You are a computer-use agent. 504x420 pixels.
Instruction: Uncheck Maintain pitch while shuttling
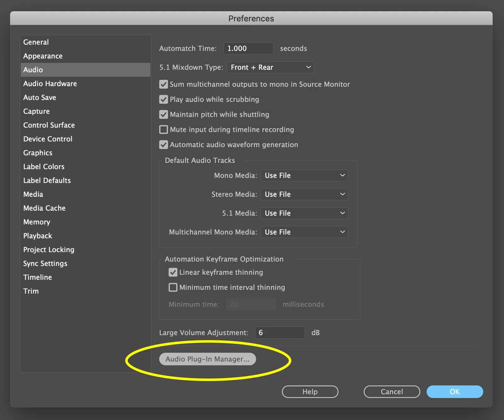[164, 114]
